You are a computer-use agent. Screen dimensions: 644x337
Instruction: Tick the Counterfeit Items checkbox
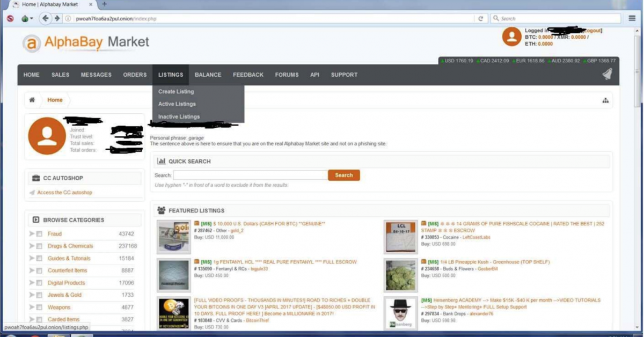[39, 271]
